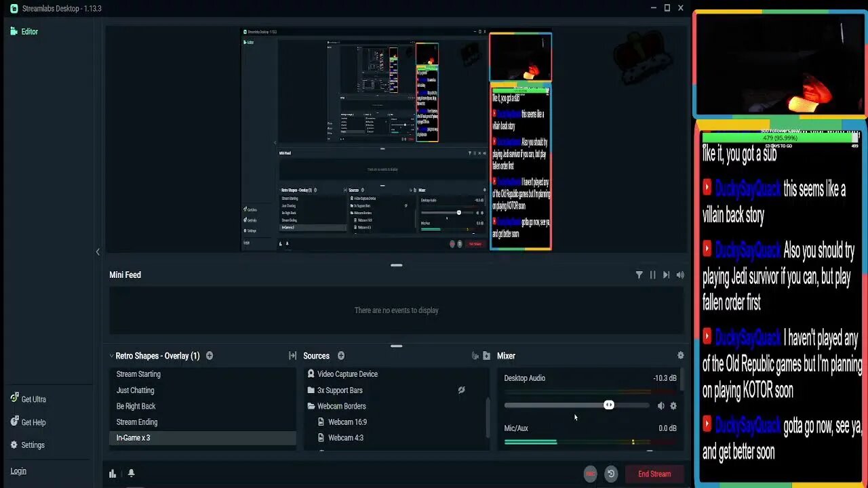Viewport: 868px width, 488px height.
Task: Add a new source with the plus icon
Action: point(341,356)
